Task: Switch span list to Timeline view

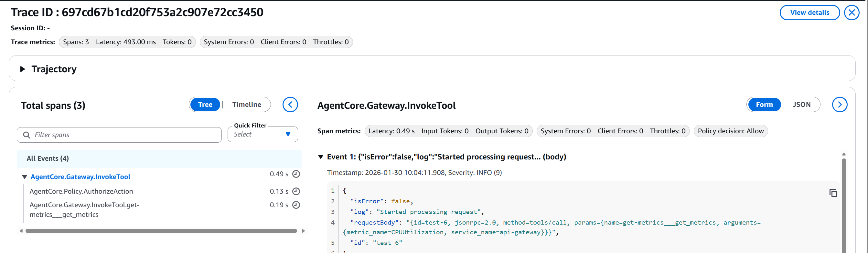Action: tap(246, 105)
